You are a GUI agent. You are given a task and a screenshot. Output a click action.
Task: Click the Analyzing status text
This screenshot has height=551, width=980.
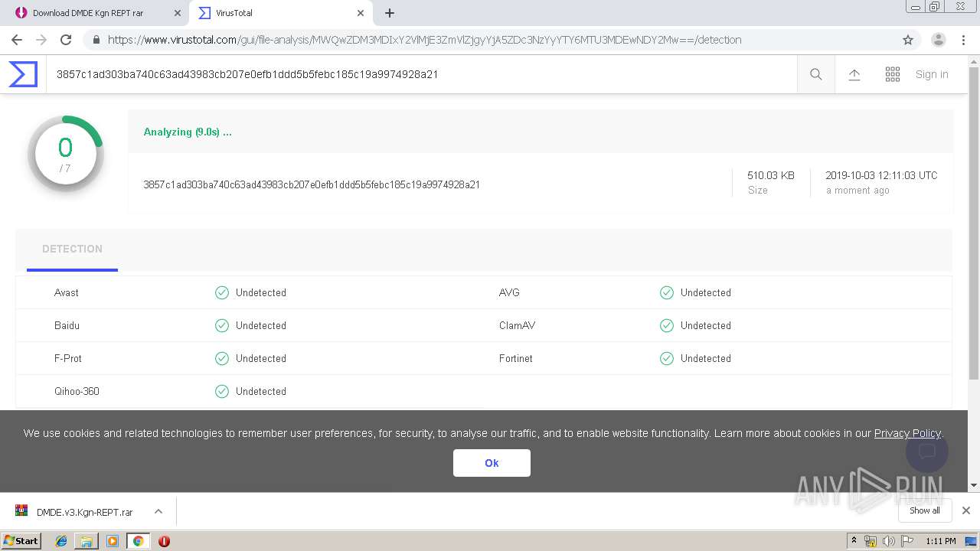[188, 132]
